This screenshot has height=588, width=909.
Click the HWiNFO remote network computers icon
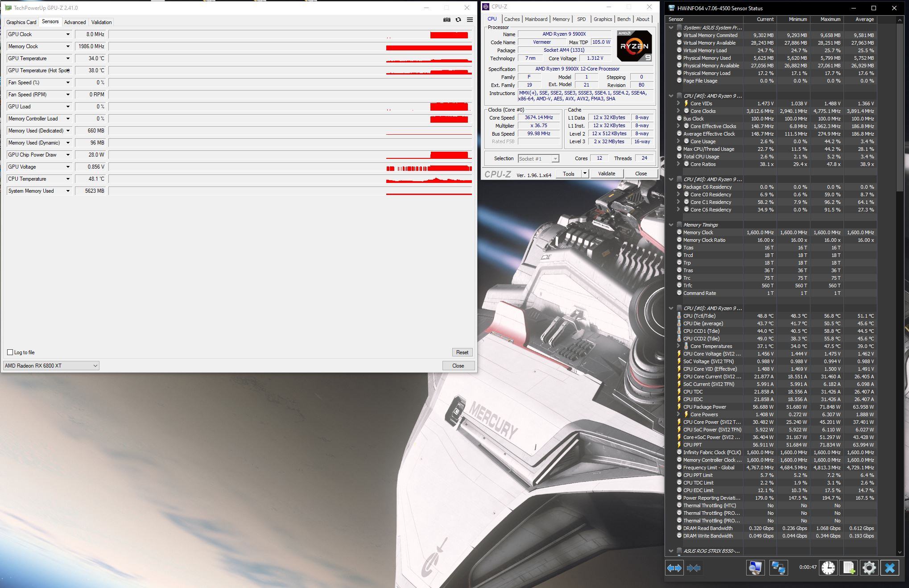tap(778, 568)
